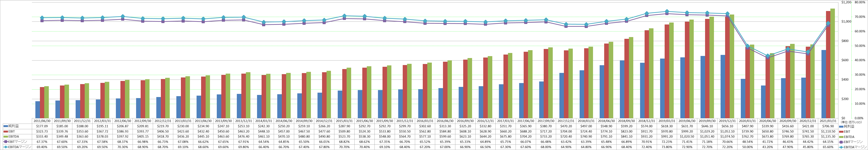This screenshot has height=150, width=868.
Task: Click the net income cell $656.10
Action: click(x=727, y=126)
